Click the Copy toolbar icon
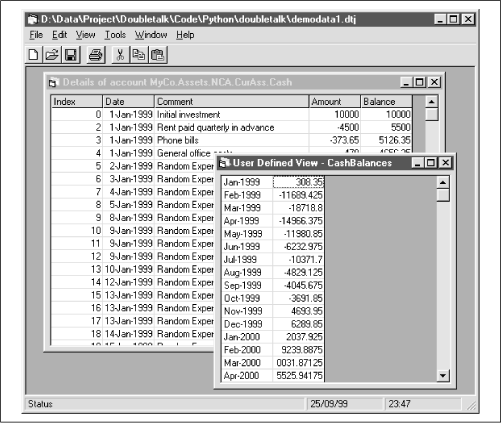The height and width of the screenshot is (424, 502). tap(139, 55)
